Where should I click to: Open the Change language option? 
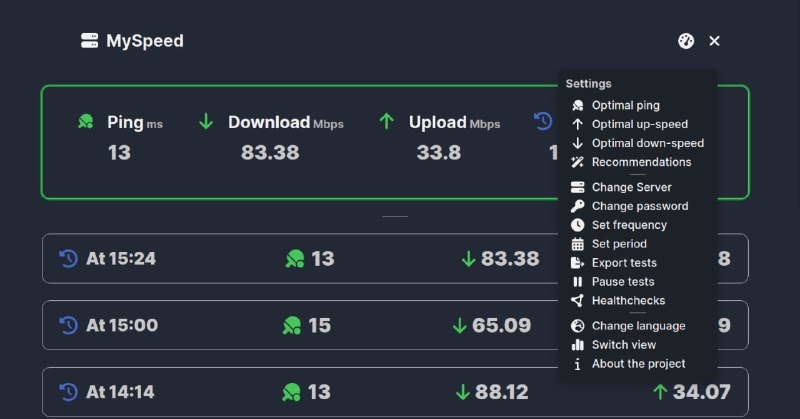click(638, 326)
